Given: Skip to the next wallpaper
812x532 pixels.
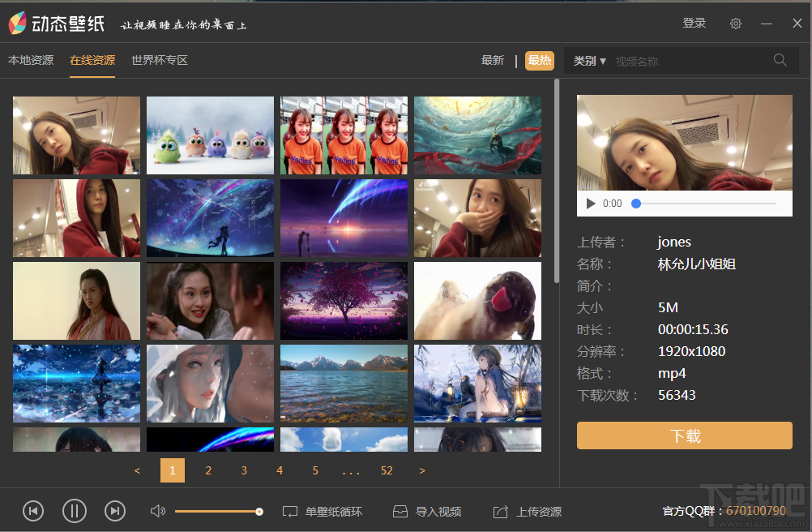Looking at the screenshot, I should click(x=114, y=511).
